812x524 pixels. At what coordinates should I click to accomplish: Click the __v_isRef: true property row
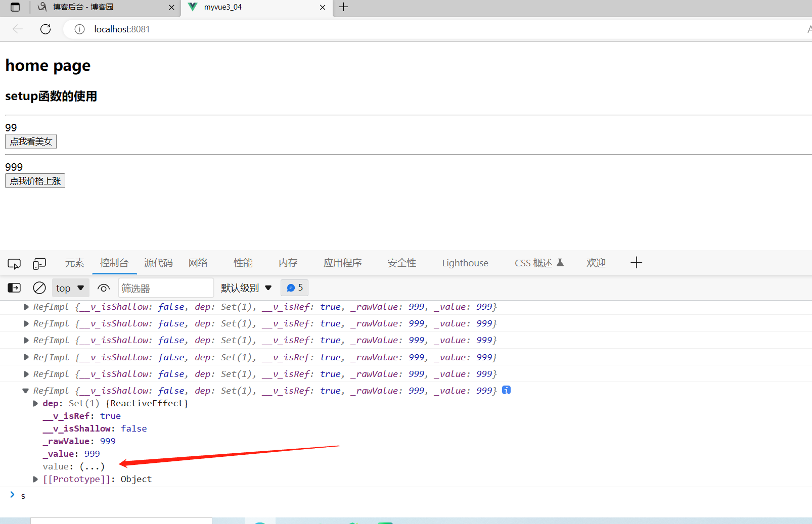(82, 416)
